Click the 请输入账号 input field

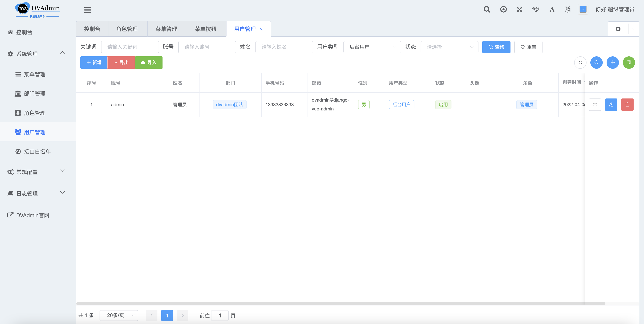[207, 47]
